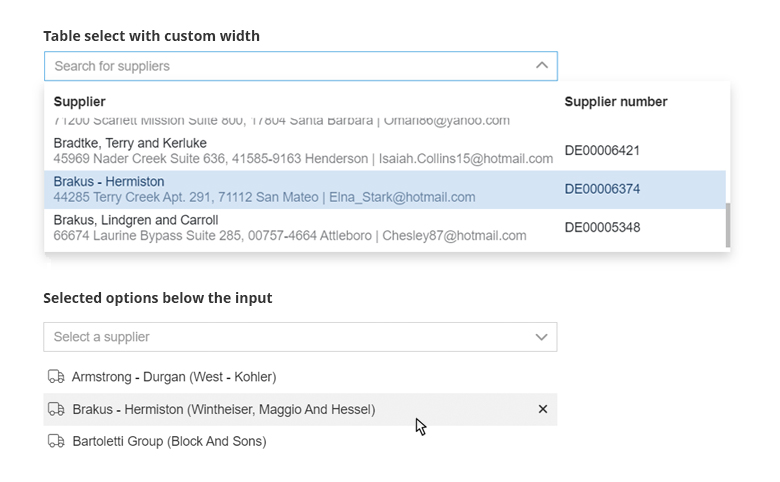Click supplier number DE00006421
This screenshot has width=780, height=482.
pos(602,151)
